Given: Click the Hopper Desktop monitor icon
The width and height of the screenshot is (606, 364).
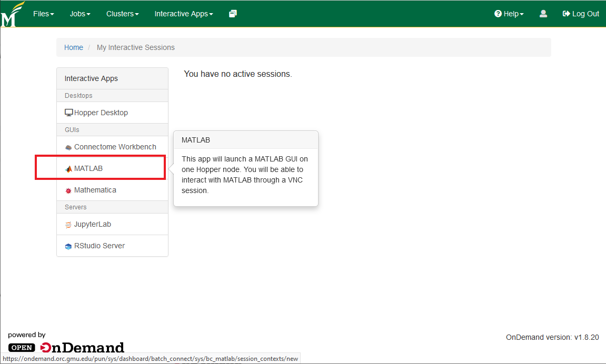Looking at the screenshot, I should pyautogui.click(x=69, y=113).
